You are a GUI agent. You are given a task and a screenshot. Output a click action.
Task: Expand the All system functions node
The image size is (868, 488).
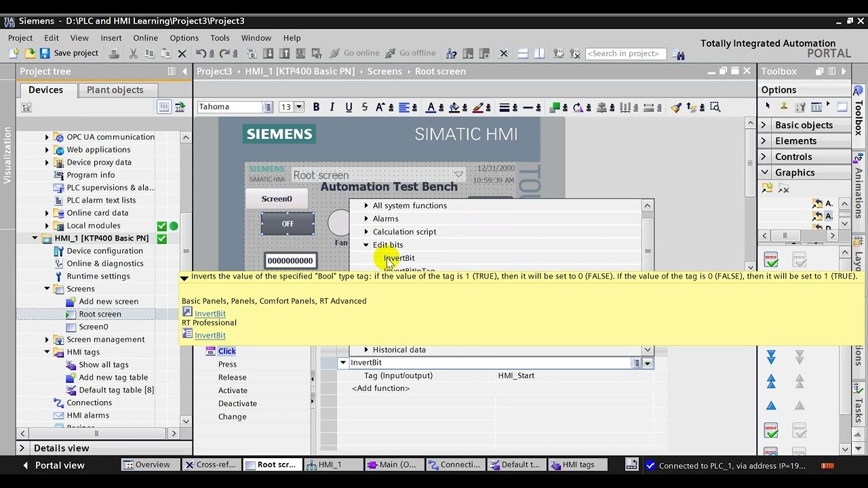[x=366, y=205]
